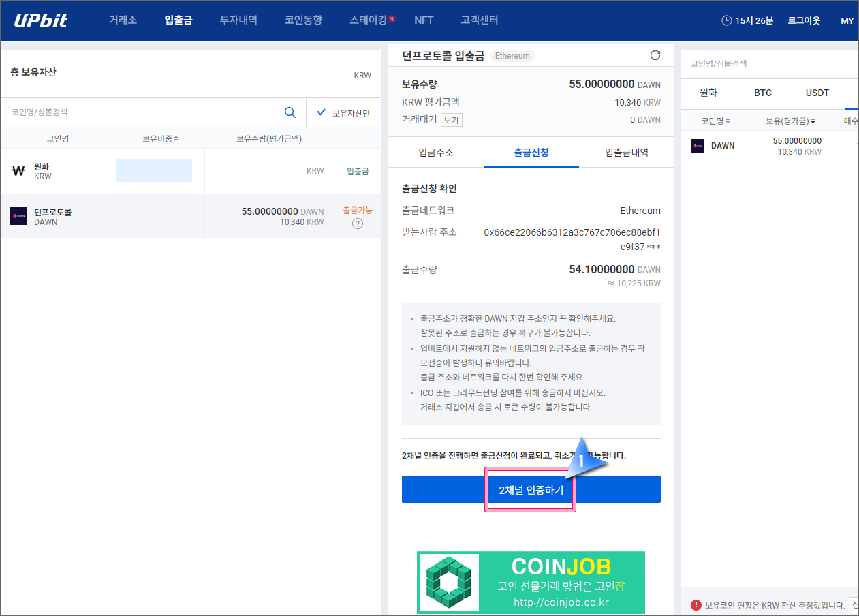Click the recipient address 0x66ce22066b...
The height and width of the screenshot is (616, 859).
tap(572, 239)
